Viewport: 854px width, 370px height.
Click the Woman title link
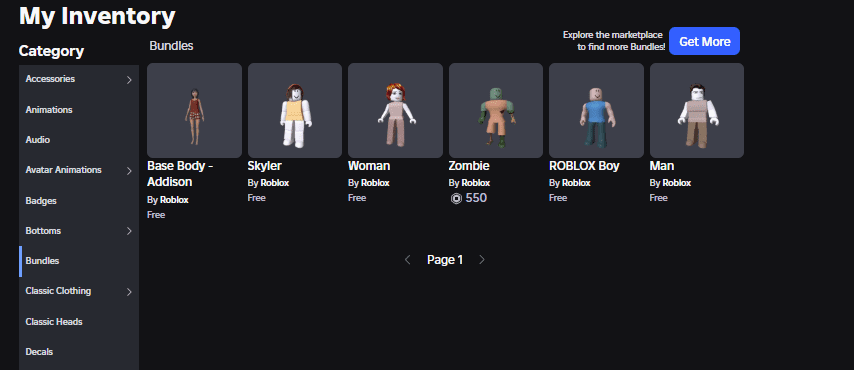369,166
